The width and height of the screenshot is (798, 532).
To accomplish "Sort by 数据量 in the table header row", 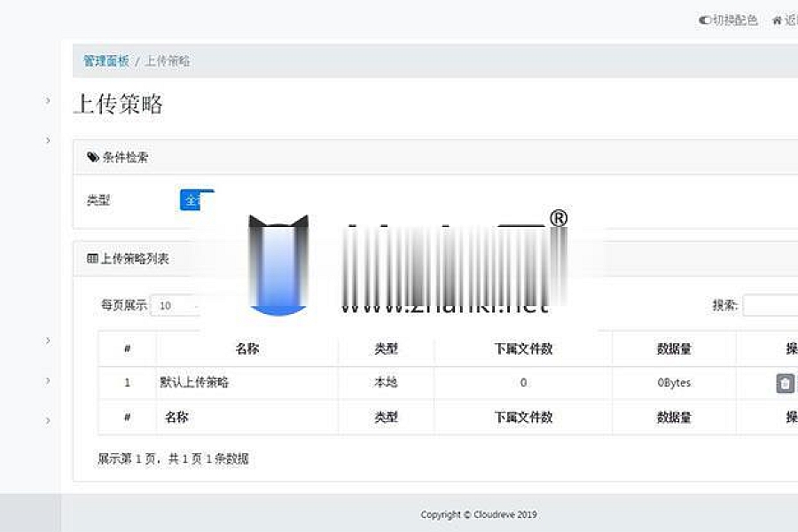I will pos(674,349).
